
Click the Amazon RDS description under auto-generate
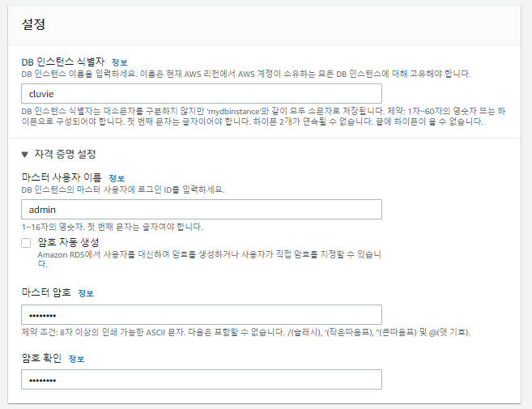(x=209, y=259)
